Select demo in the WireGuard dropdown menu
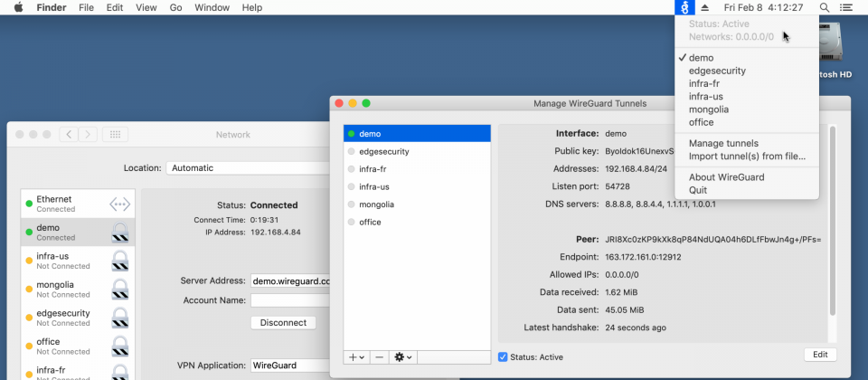 point(746,58)
